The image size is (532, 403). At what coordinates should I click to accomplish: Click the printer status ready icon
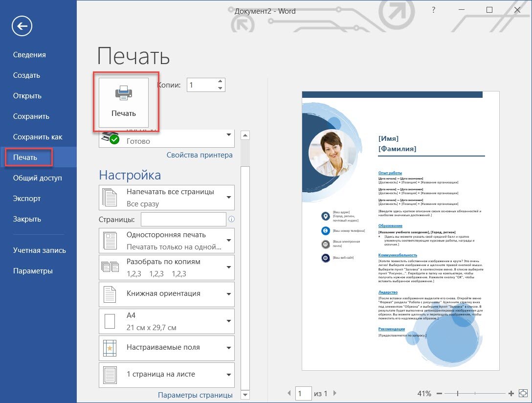111,138
